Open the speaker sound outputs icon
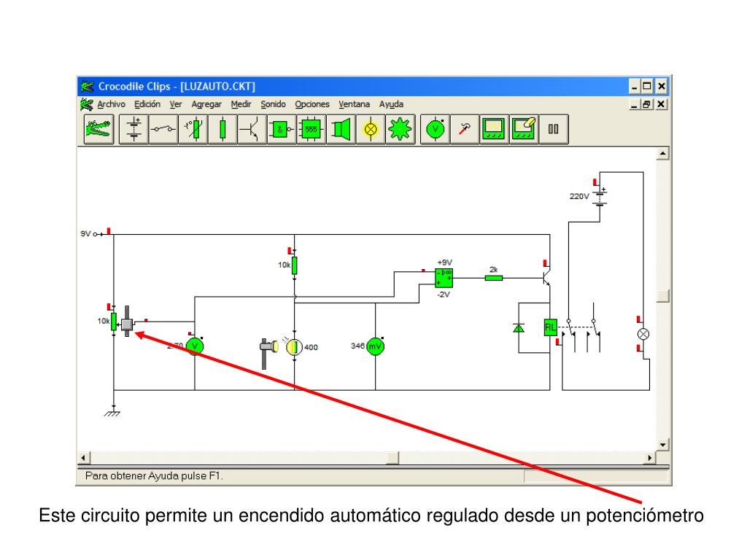This screenshot has height=560, width=747. point(341,129)
